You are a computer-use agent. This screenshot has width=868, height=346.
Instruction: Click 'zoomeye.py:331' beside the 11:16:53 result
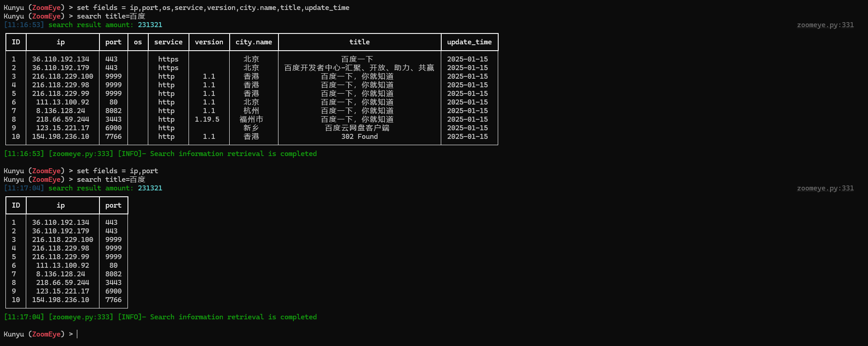[x=825, y=25]
